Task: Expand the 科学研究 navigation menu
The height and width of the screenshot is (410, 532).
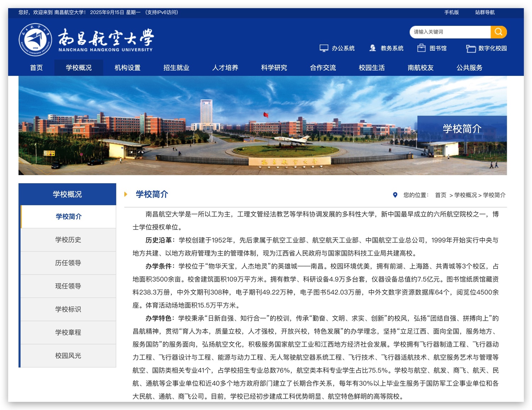Action: [x=274, y=68]
